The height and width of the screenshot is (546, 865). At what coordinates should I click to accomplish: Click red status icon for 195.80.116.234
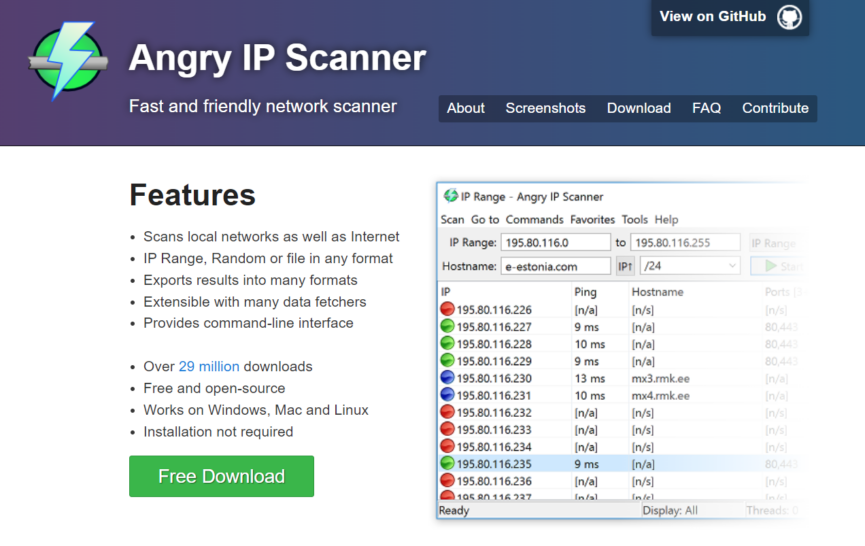click(447, 446)
